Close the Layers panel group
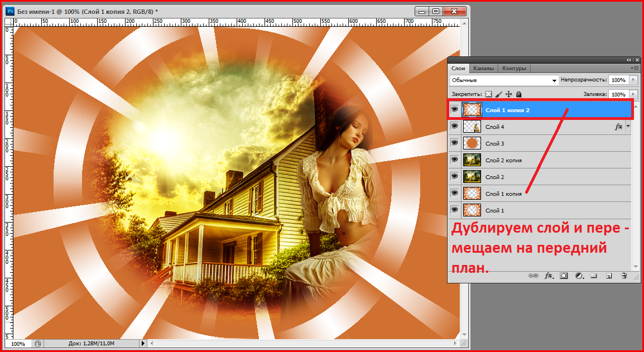 click(636, 60)
